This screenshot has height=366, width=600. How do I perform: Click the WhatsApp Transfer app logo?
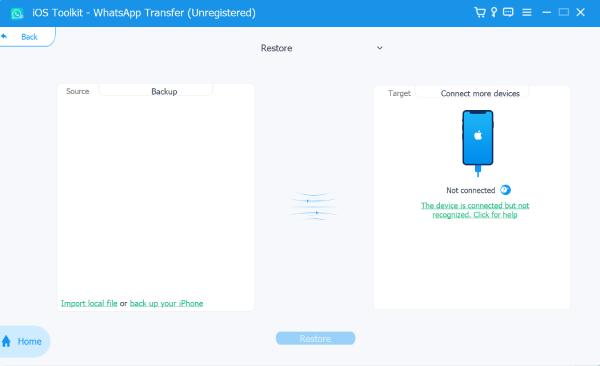pyautogui.click(x=17, y=13)
